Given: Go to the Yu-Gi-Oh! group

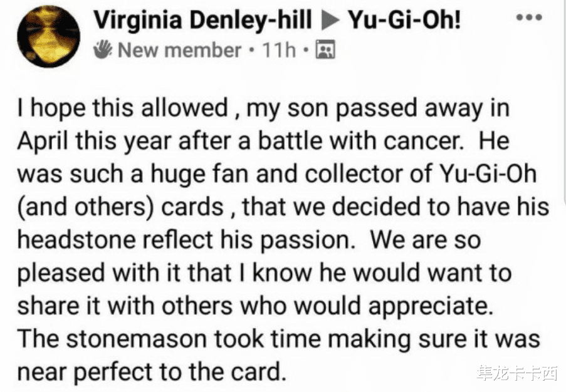Looking at the screenshot, I should click(405, 21).
